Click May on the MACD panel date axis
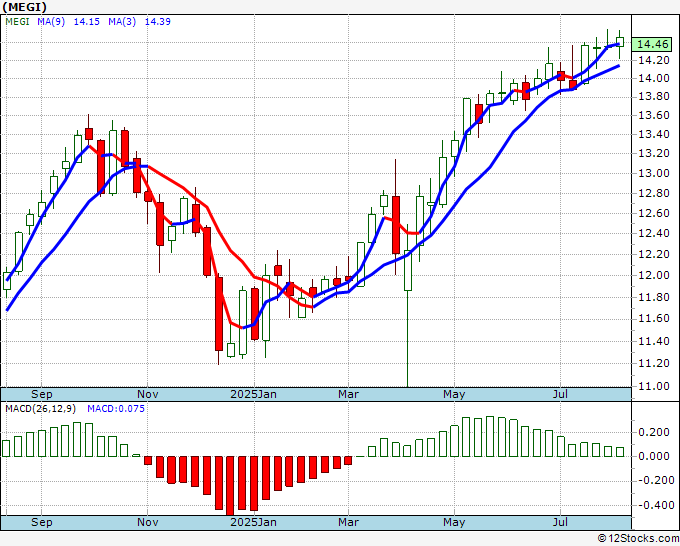The height and width of the screenshot is (546, 680). [x=454, y=522]
